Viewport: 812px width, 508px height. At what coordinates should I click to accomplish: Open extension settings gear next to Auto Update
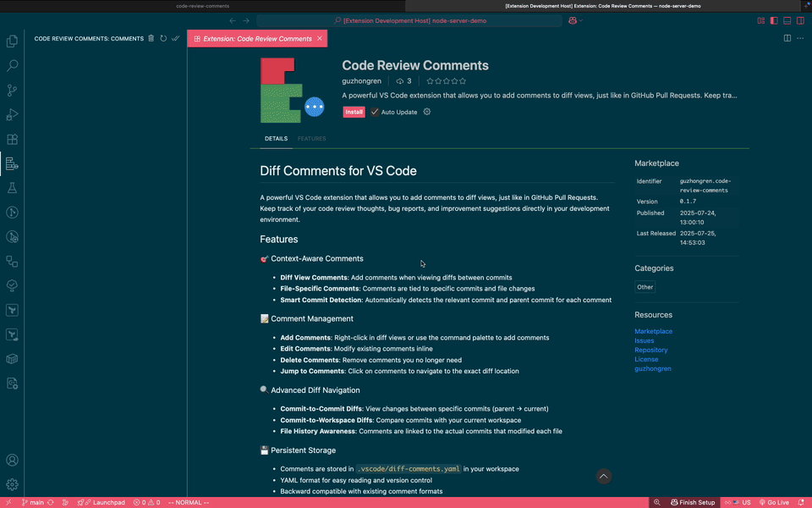(426, 112)
